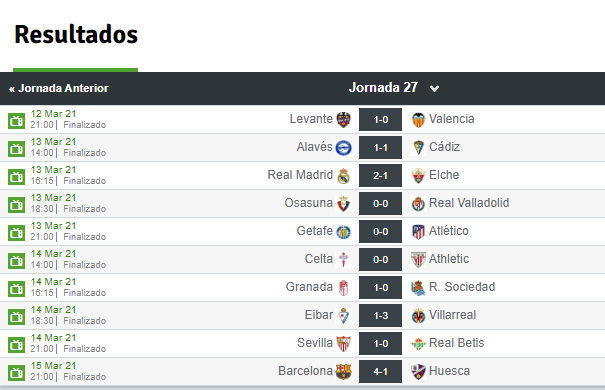Open the Eibar 1-3 Villarreal score

tap(380, 316)
